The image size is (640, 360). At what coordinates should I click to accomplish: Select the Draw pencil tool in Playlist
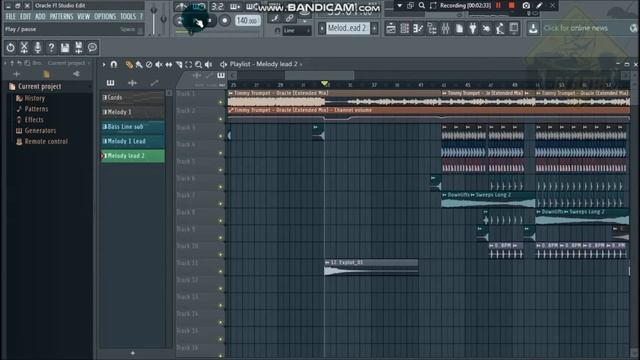pos(129,64)
